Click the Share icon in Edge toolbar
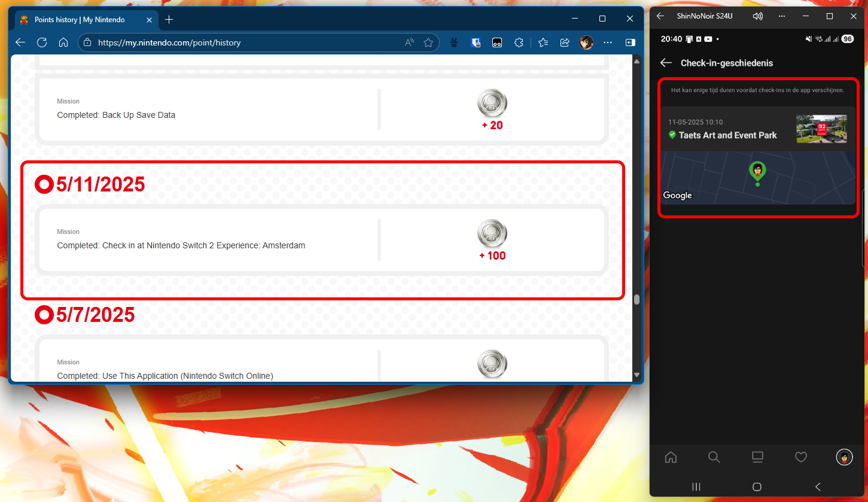This screenshot has height=502, width=868. 565,42
